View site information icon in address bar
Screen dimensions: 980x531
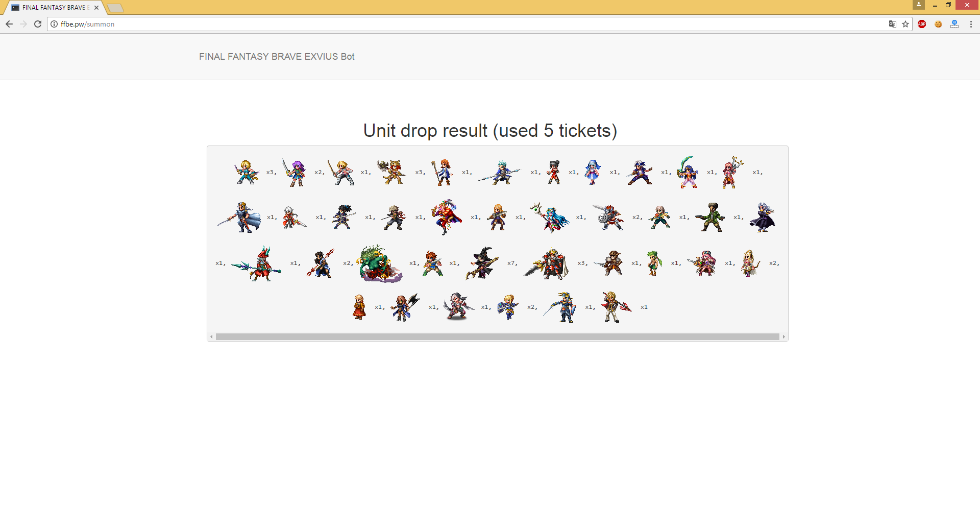(x=54, y=24)
